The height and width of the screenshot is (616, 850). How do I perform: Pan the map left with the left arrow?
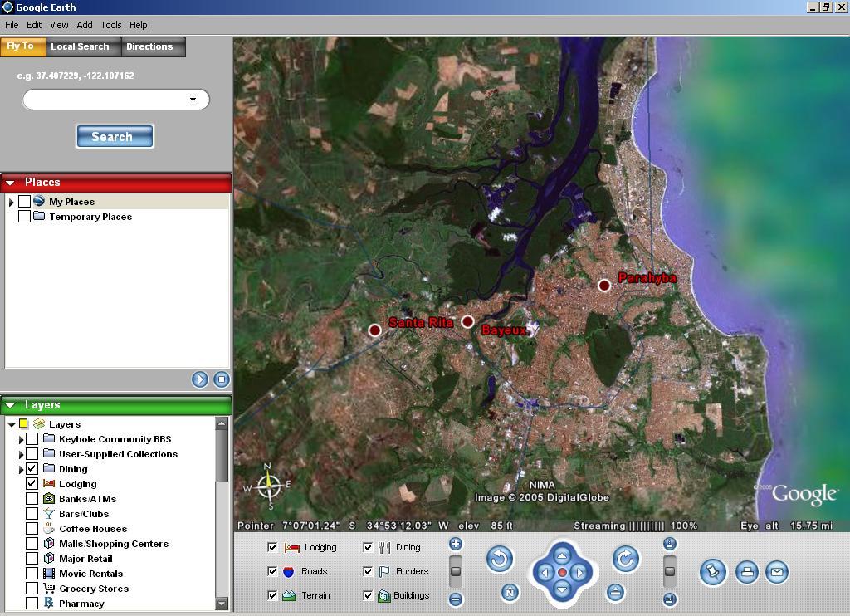[545, 572]
